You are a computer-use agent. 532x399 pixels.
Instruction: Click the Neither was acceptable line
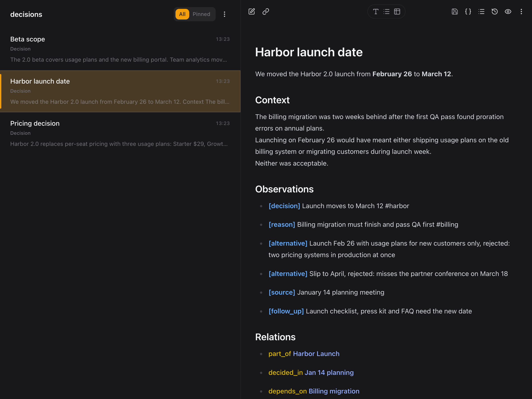coord(292,163)
